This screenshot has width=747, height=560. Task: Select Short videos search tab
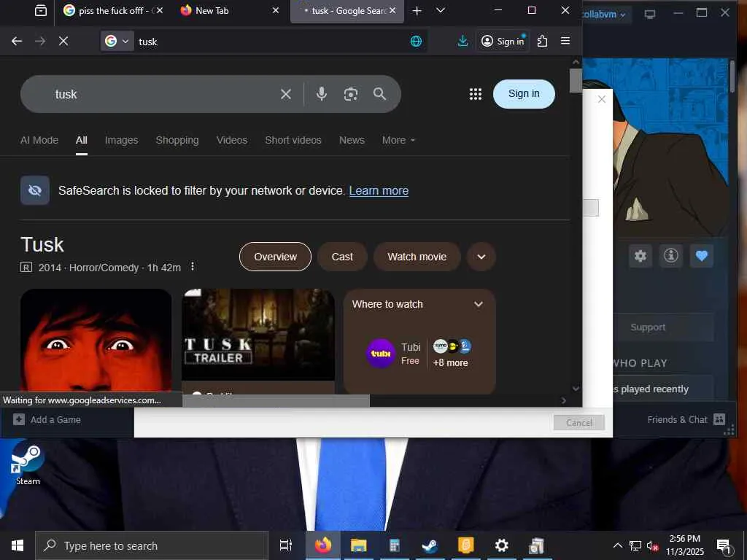coord(293,140)
